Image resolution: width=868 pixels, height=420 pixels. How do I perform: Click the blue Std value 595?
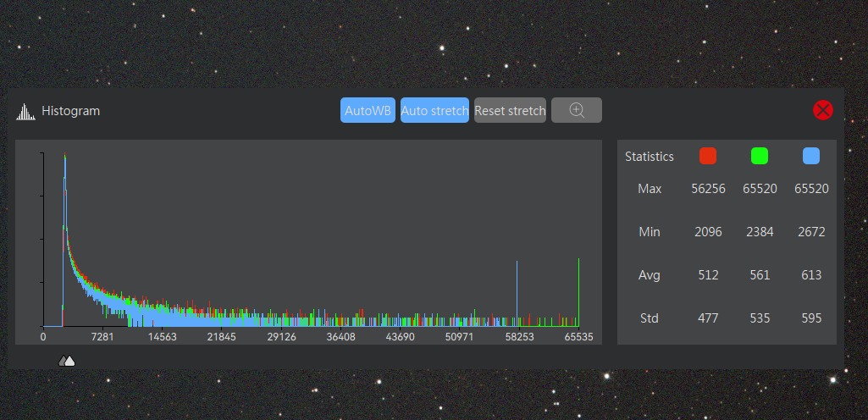coord(811,318)
